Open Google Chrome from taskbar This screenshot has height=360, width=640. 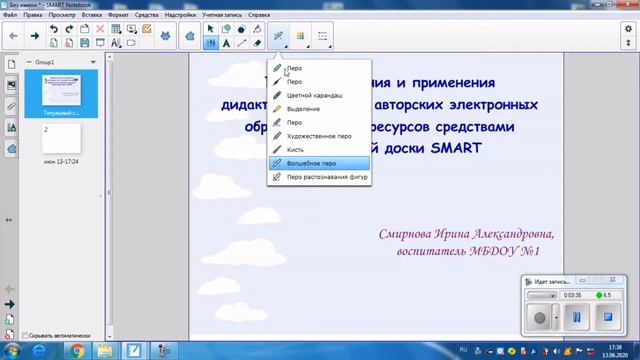tap(77, 351)
